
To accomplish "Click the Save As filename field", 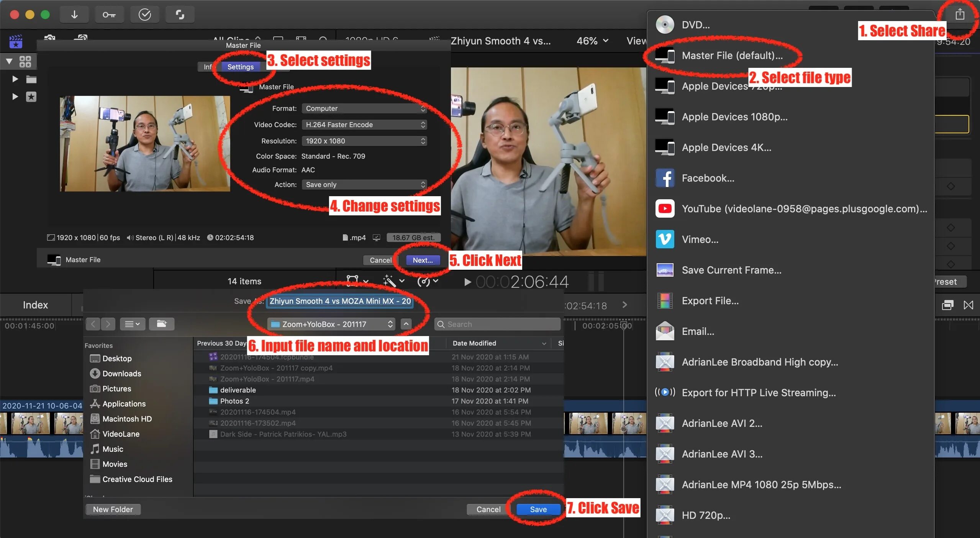I will pyautogui.click(x=340, y=301).
